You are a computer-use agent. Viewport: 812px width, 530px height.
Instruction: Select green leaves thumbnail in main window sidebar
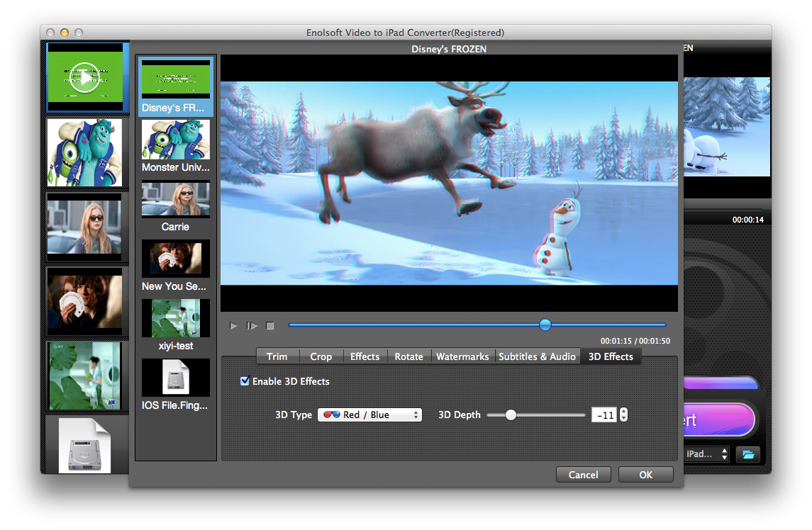tap(84, 376)
